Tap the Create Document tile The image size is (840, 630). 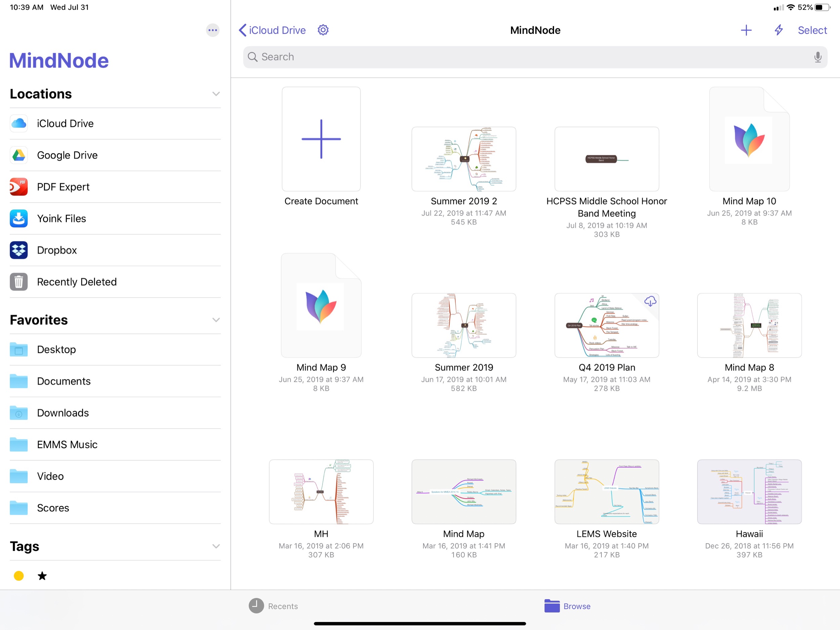[321, 139]
